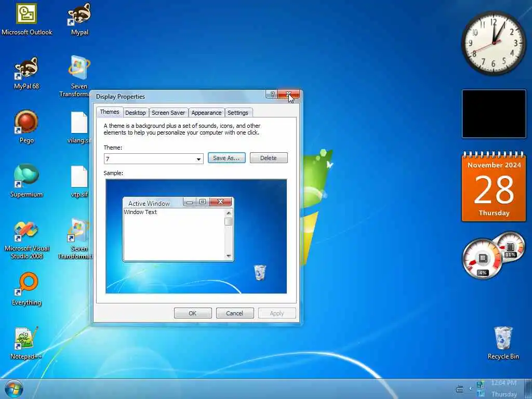Click OK in Display Properties
The image size is (532, 399).
[x=193, y=313]
